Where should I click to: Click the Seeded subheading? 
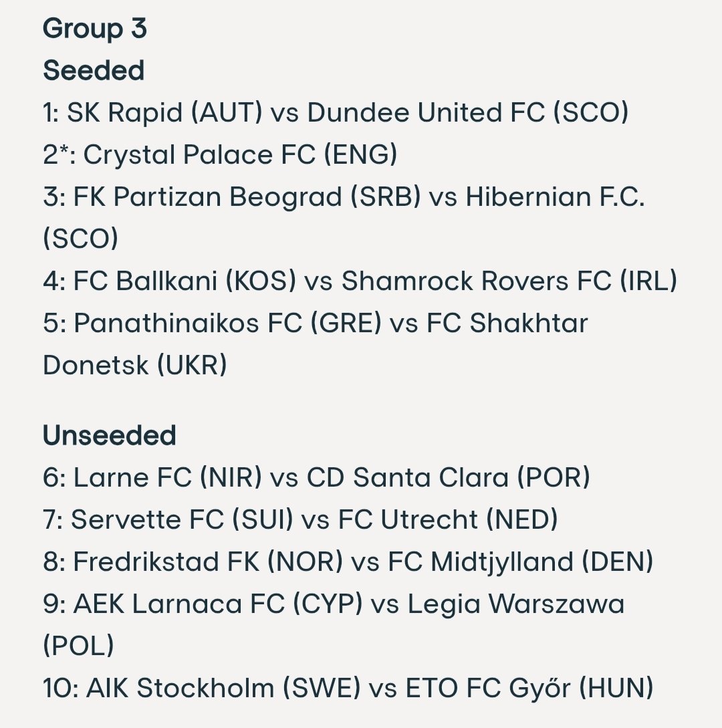pos(94,71)
